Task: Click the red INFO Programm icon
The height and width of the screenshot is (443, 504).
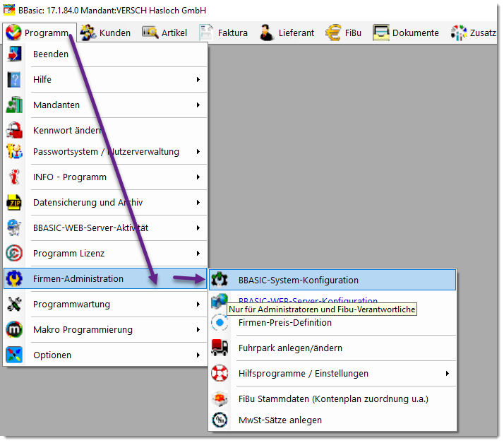Action: tap(14, 177)
